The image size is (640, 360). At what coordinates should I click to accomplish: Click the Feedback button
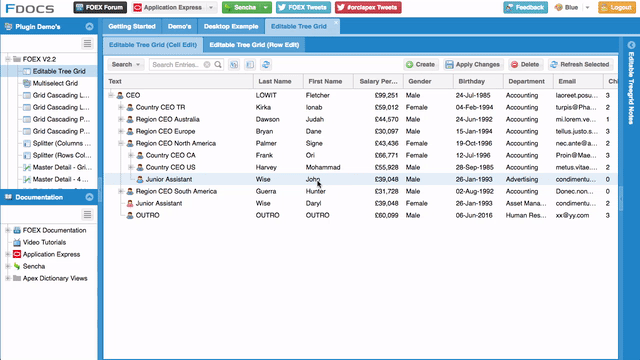(525, 7)
